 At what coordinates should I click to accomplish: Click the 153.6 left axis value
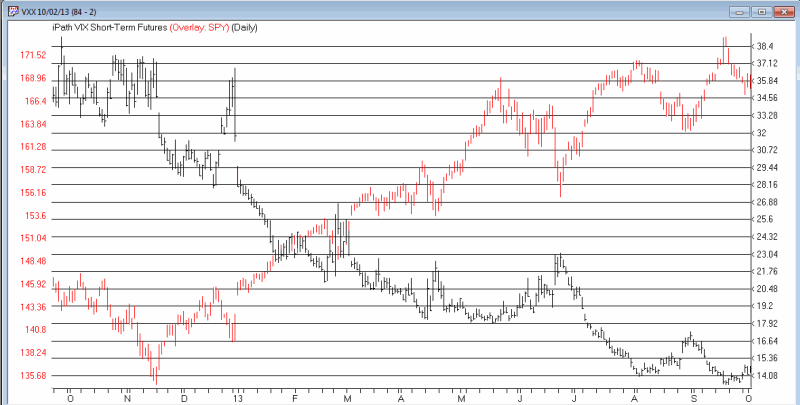[x=35, y=216]
